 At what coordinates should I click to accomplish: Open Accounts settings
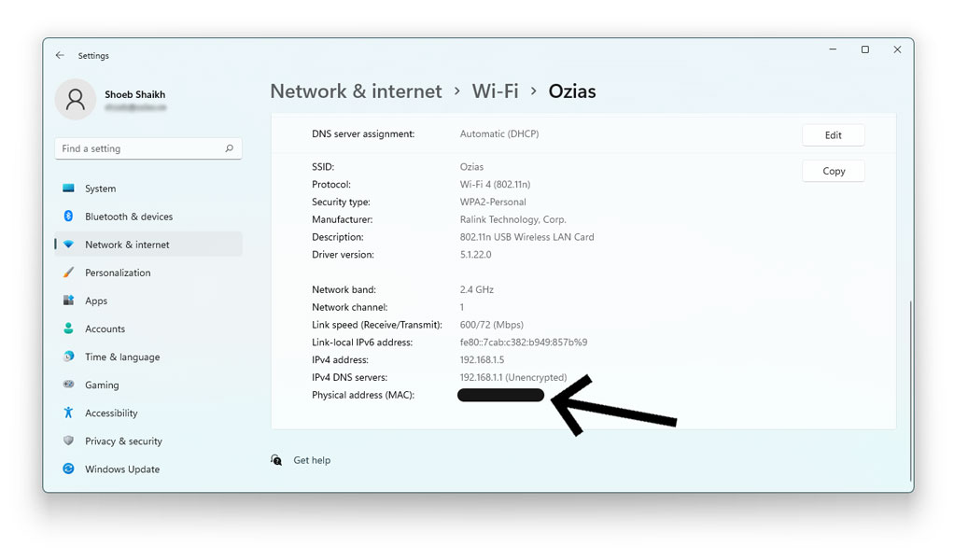(x=105, y=329)
